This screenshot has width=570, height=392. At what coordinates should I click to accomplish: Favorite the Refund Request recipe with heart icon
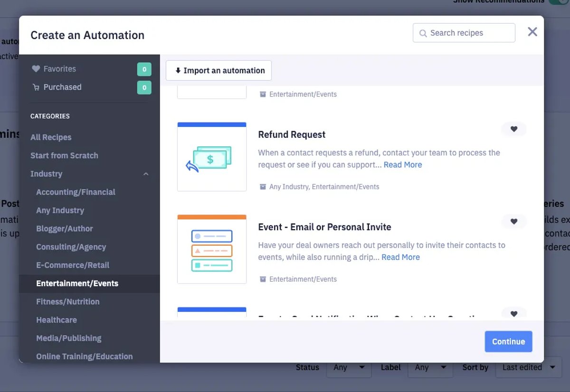pos(513,129)
